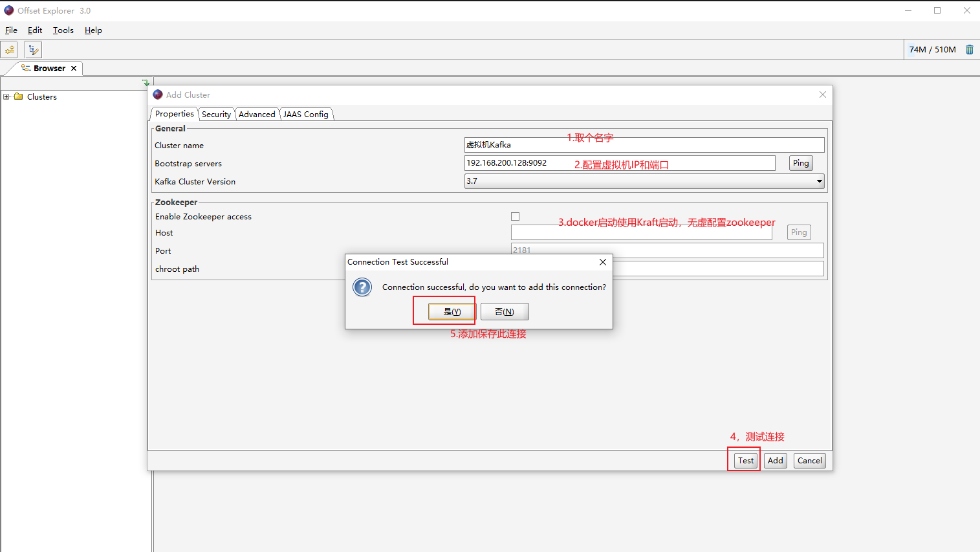This screenshot has height=552, width=980.
Task: Minimize the Offset Explorer window
Action: click(908, 10)
